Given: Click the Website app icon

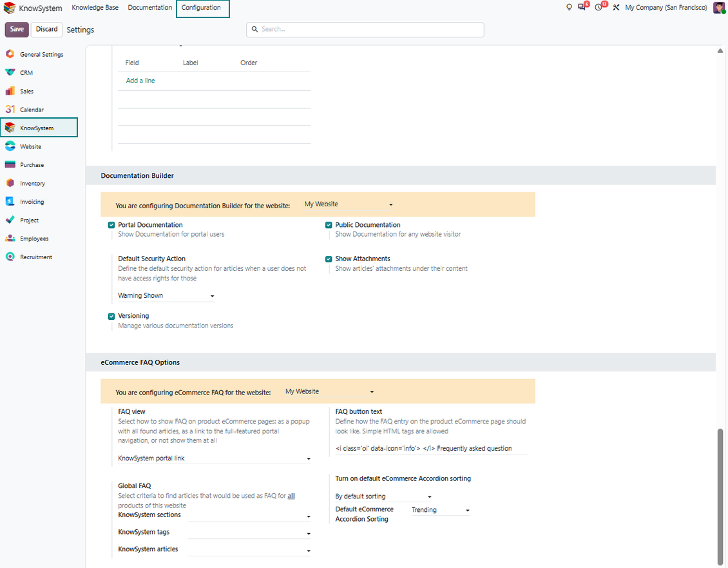Looking at the screenshot, I should click(x=10, y=146).
